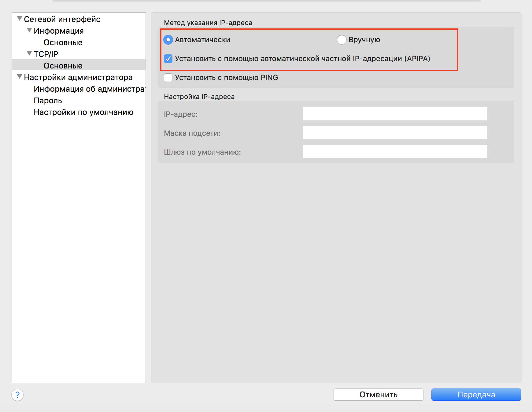Collapse the Настройки администратора tree node
This screenshot has height=412, width=532.
[20, 77]
